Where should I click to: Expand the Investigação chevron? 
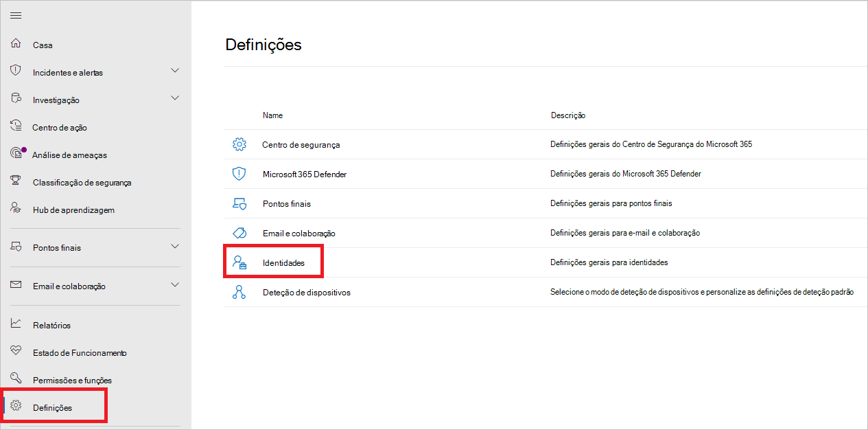pyautogui.click(x=175, y=98)
